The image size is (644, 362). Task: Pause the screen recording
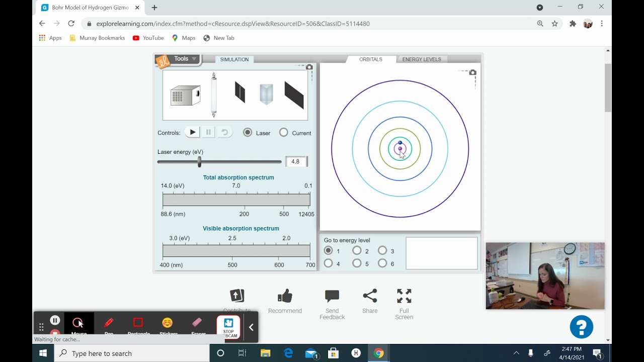[x=55, y=320]
